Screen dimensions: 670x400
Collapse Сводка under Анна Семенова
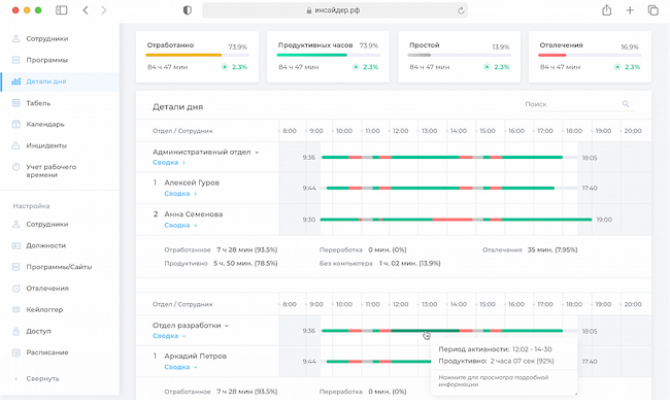[x=180, y=225]
